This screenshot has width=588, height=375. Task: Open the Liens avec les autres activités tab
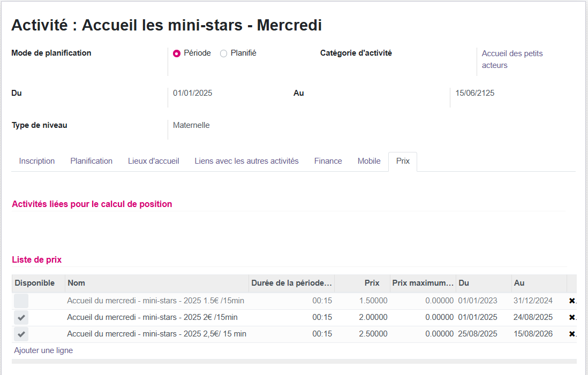coord(246,161)
